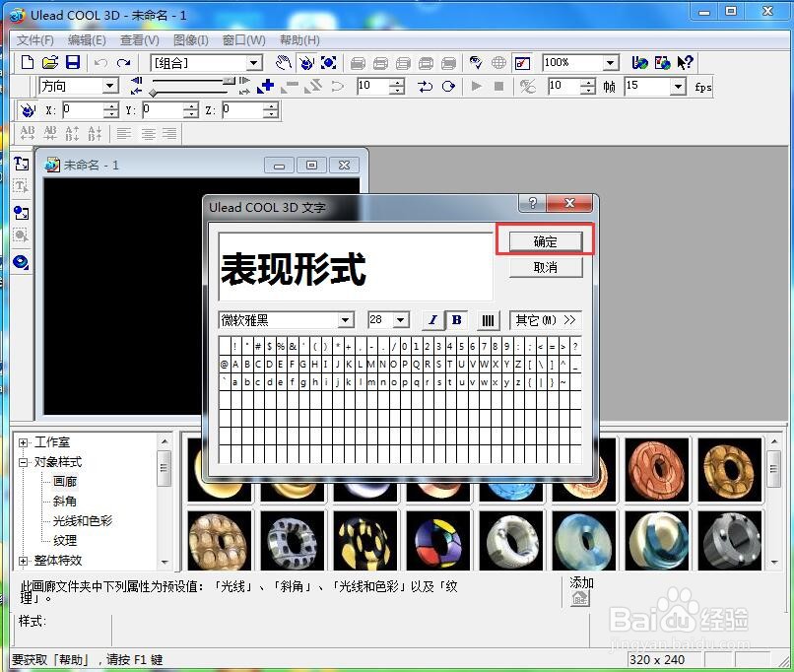Click the Stop animation button
The width and height of the screenshot is (794, 672).
498,86
